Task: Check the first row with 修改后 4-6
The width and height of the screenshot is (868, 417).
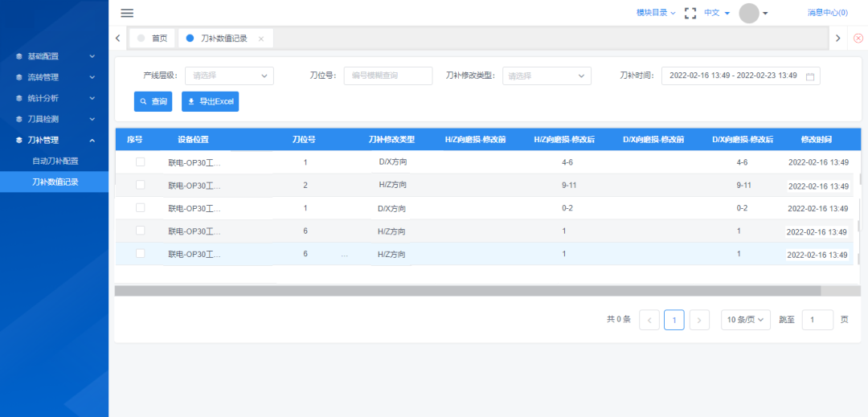Action: click(141, 161)
